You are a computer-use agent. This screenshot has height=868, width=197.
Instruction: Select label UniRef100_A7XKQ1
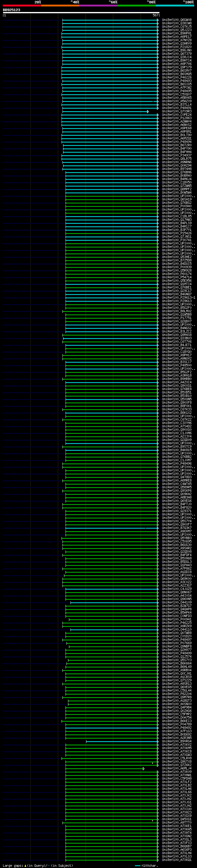pos(177,860)
